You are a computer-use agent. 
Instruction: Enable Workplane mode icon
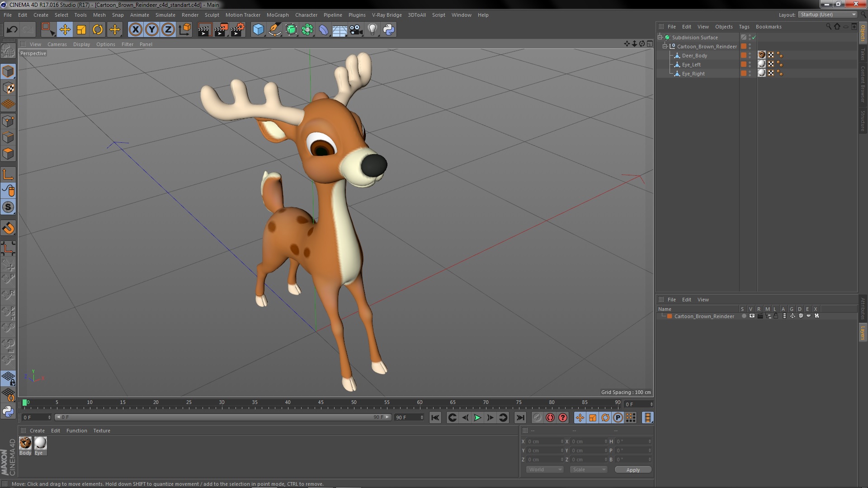pyautogui.click(x=8, y=104)
